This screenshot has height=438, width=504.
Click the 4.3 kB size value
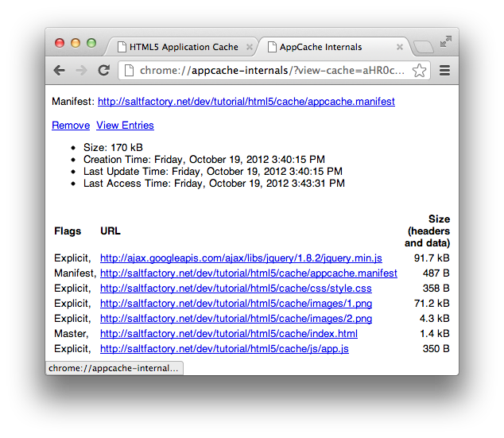(x=434, y=319)
